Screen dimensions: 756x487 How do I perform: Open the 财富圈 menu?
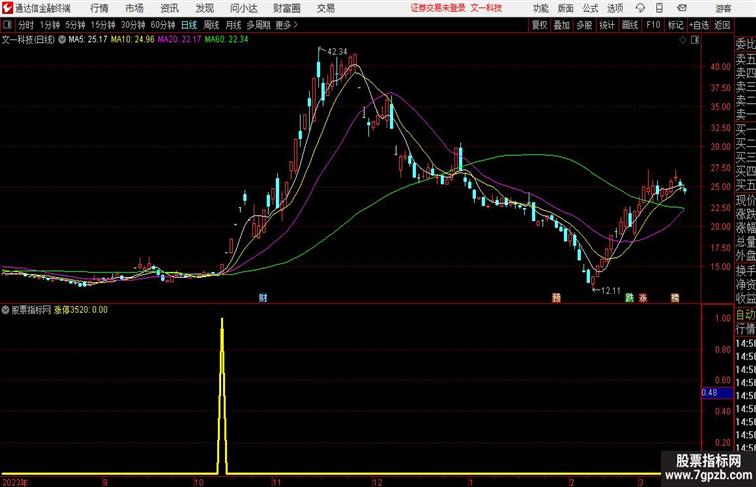[x=287, y=8]
